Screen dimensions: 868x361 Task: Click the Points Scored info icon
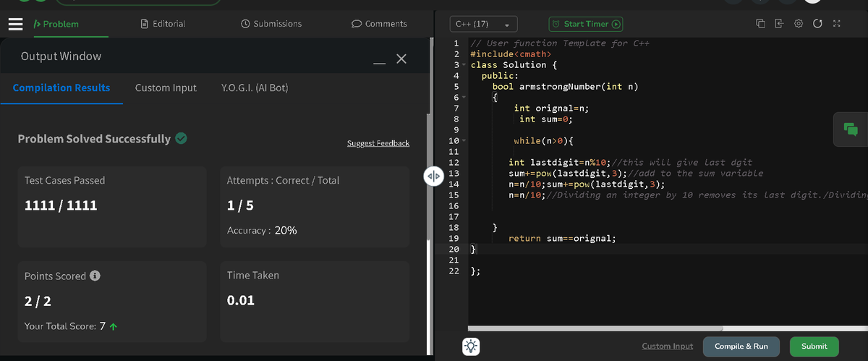pyautogui.click(x=95, y=276)
